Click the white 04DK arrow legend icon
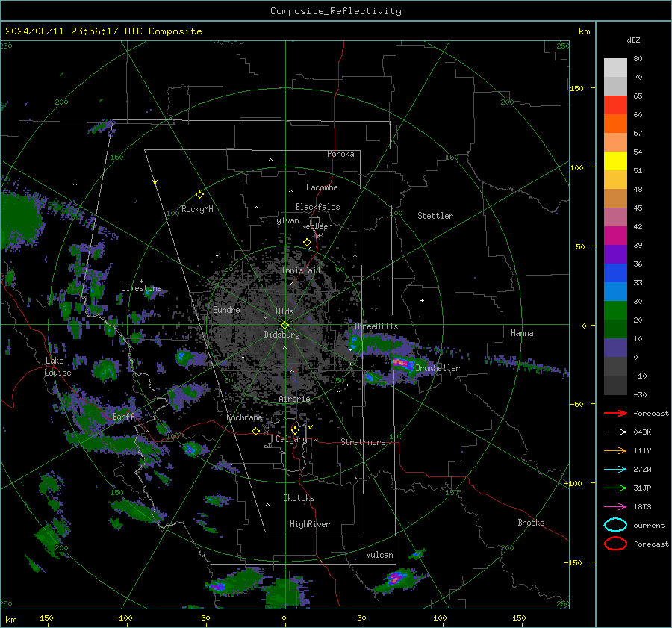Viewport: 672px width, 628px height. [x=615, y=432]
